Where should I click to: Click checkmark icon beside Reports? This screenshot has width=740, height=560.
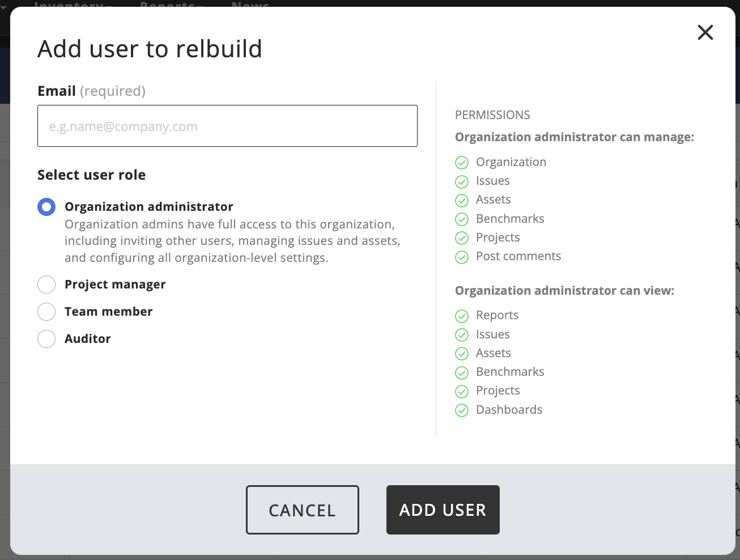coord(462,316)
